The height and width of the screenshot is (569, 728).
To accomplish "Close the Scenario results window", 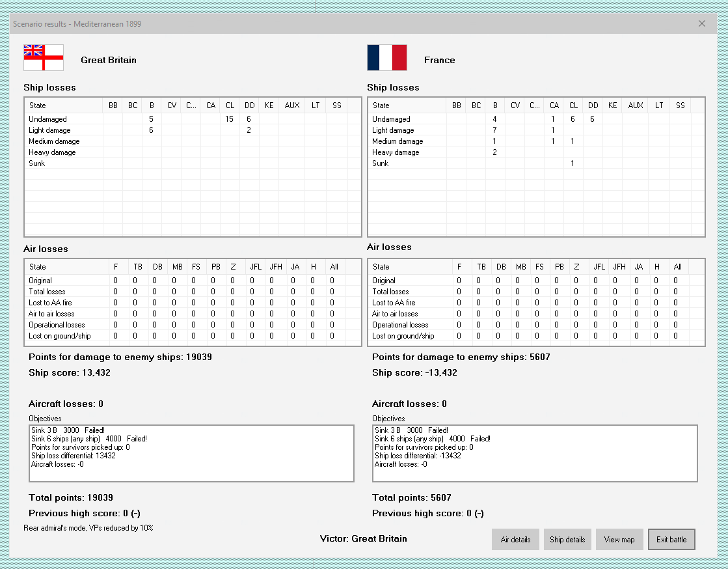I will tap(702, 23).
